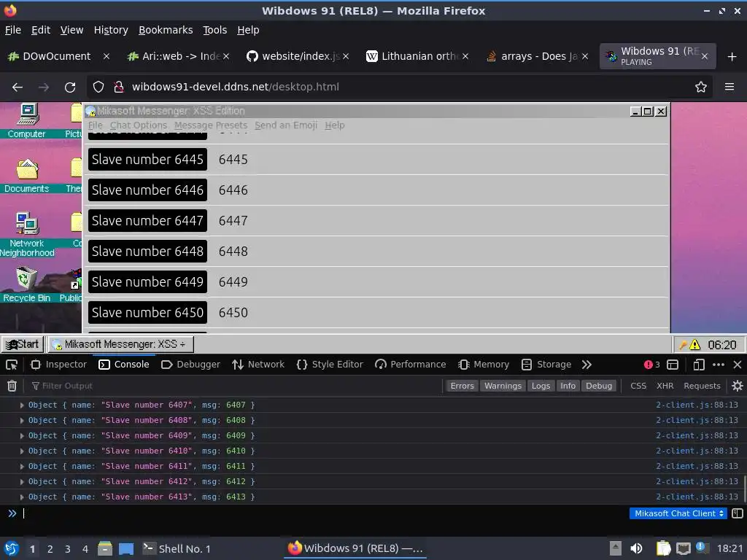Viewport: 747px width, 560px height.
Task: Follow the 2-client.js:88:13 link for 6407
Action: pos(697,405)
